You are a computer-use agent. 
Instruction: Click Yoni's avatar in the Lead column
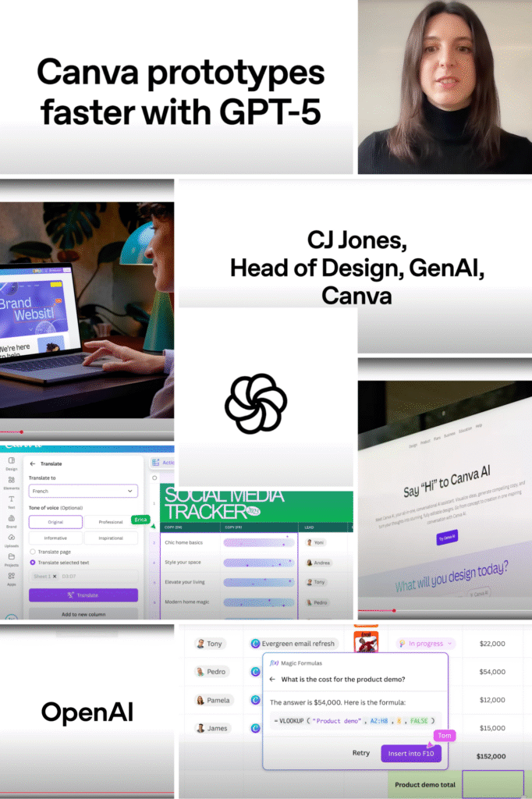click(x=310, y=543)
